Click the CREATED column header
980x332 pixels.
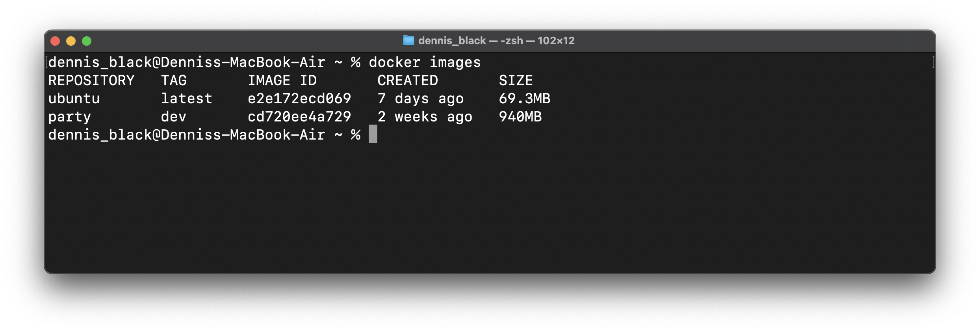coord(408,80)
